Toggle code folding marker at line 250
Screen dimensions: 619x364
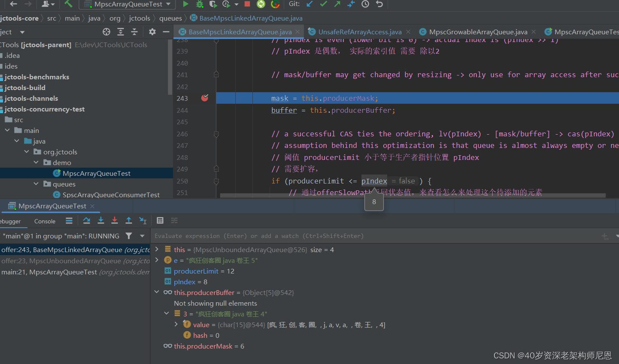(216, 181)
